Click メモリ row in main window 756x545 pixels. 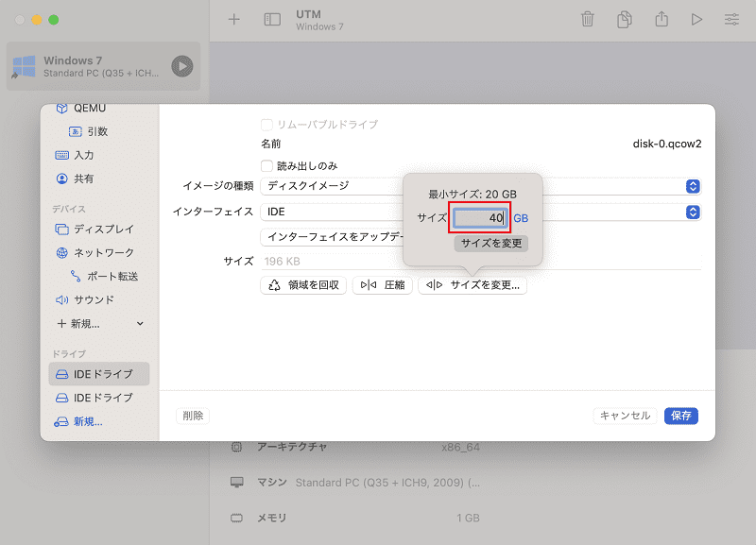355,518
